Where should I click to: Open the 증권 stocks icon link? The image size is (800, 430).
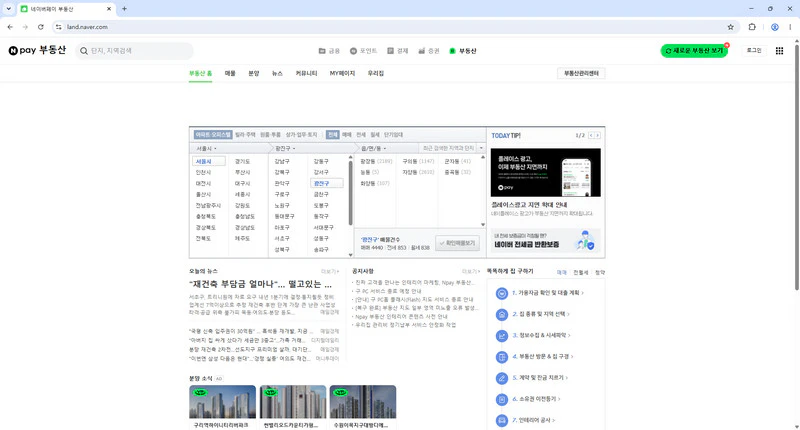click(429, 51)
